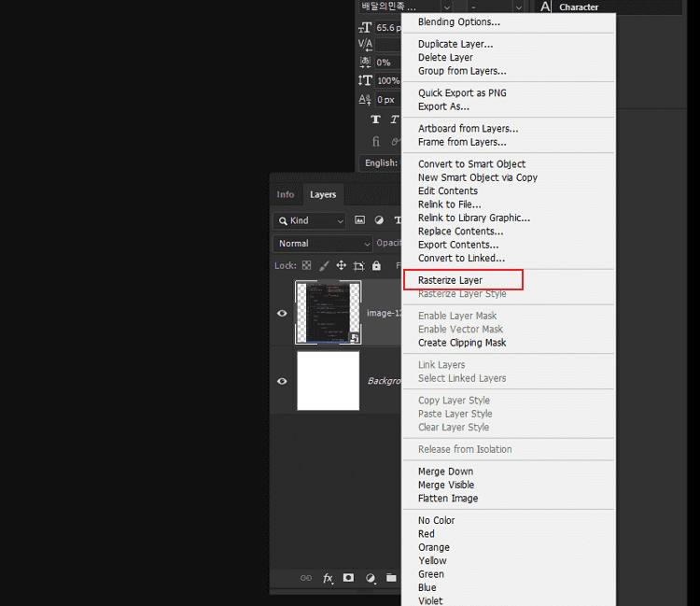Viewport: 700px width, 606px height.
Task: Hide the Background layer
Action: [x=282, y=381]
